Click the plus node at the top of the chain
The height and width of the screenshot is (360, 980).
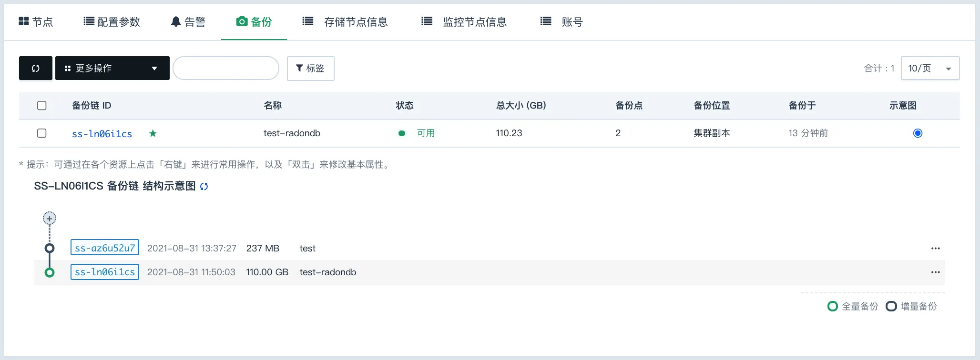pyautogui.click(x=50, y=219)
